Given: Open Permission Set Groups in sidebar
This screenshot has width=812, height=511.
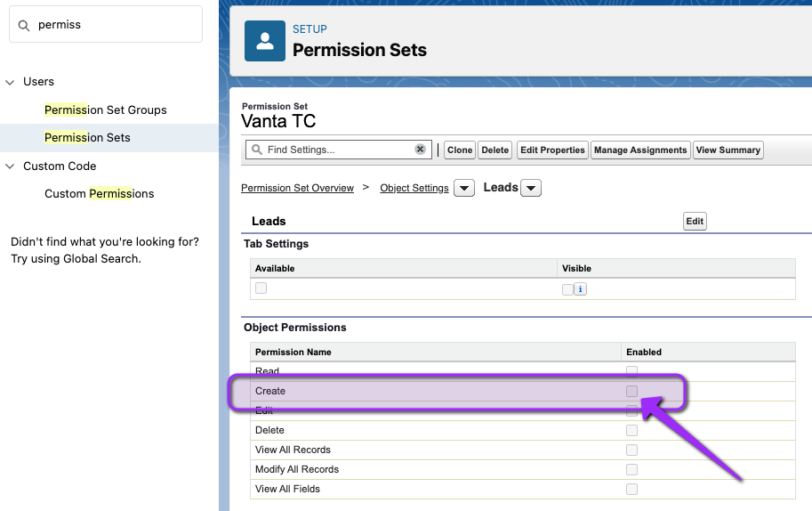Looking at the screenshot, I should tap(106, 109).
